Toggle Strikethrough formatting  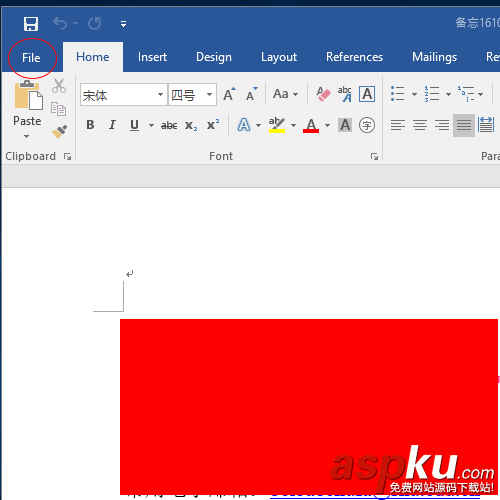(169, 126)
